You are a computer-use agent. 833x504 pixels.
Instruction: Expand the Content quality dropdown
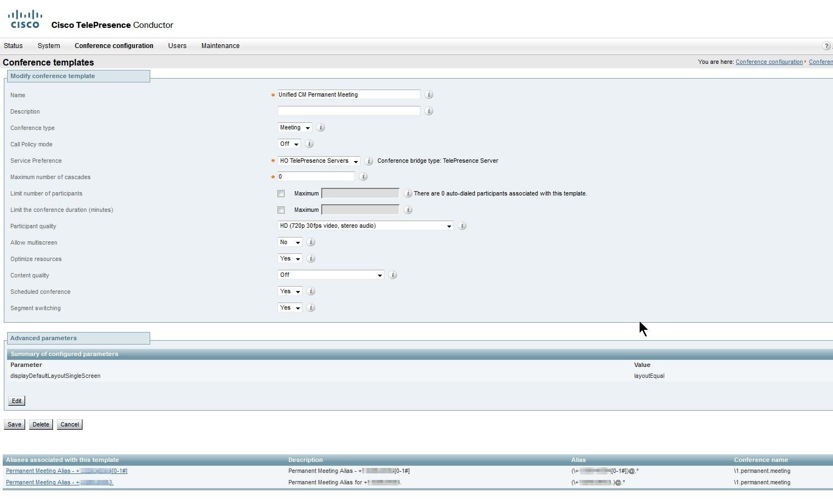click(x=331, y=275)
